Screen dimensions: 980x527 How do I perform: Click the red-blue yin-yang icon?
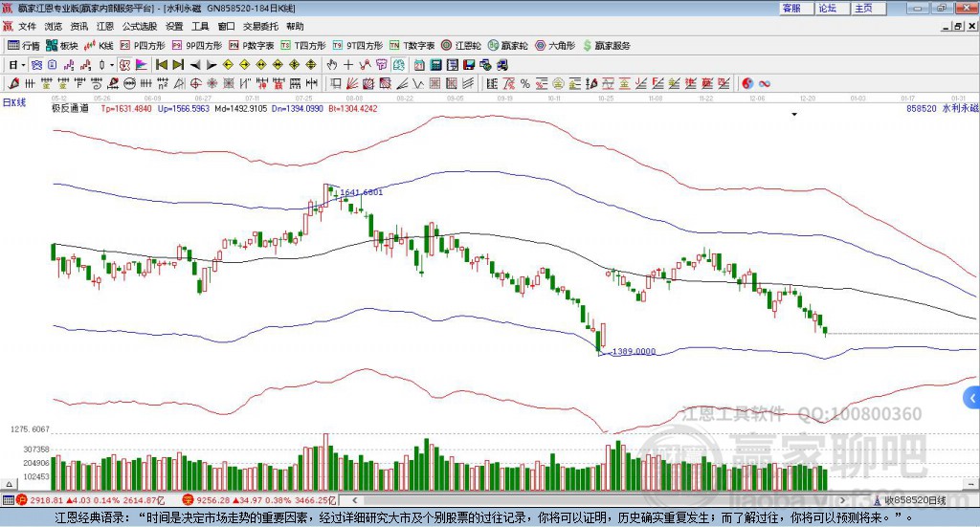pos(747,83)
